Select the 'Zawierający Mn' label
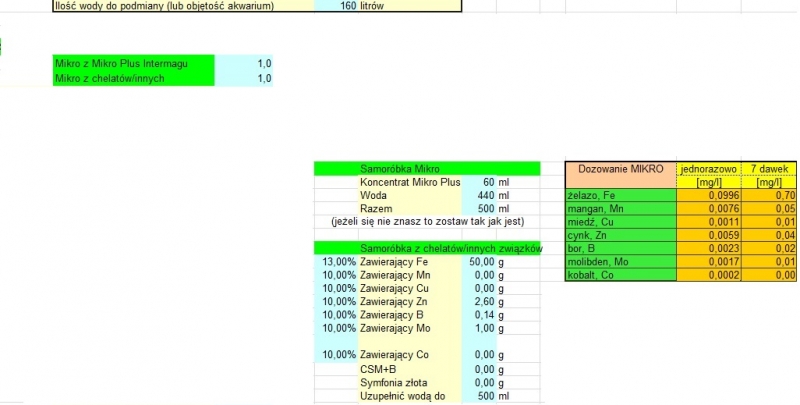 click(410, 275)
